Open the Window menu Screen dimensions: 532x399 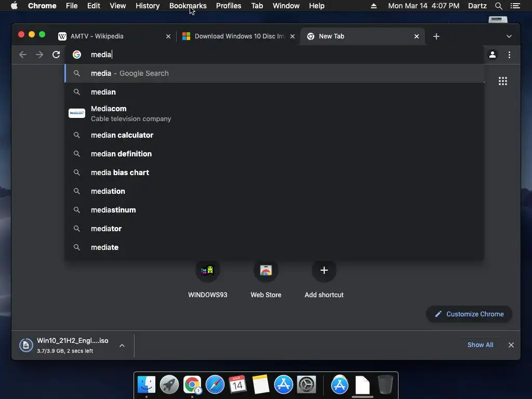coord(286,6)
